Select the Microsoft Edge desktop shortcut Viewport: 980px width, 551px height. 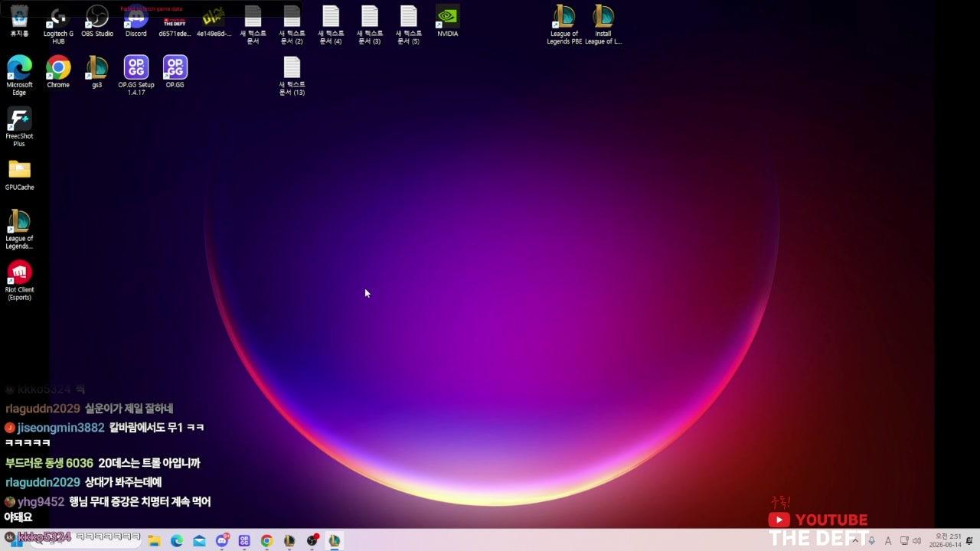[19, 76]
